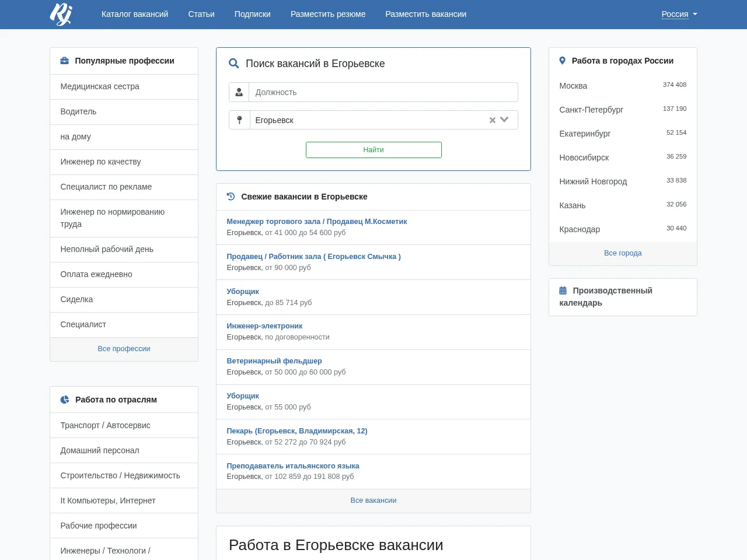Open Пекарь (Егорьевск, Владимирская, 12) vacancy
The image size is (747, 560).
pos(297,431)
